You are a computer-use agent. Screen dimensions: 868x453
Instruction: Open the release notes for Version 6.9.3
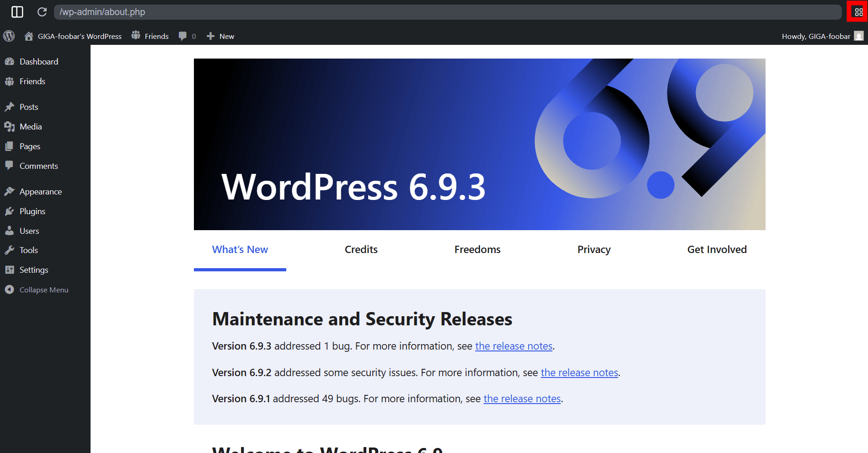[514, 346]
